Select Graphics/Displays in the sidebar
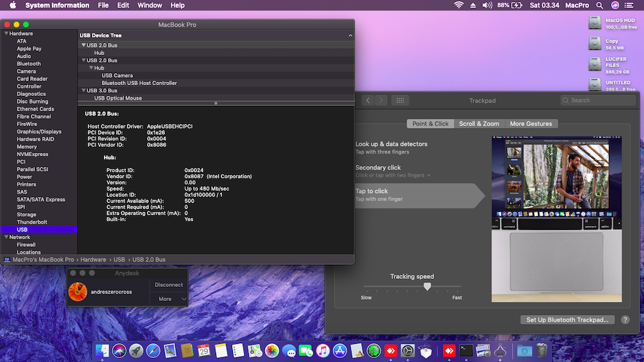This screenshot has height=362, width=644. pos(39,132)
